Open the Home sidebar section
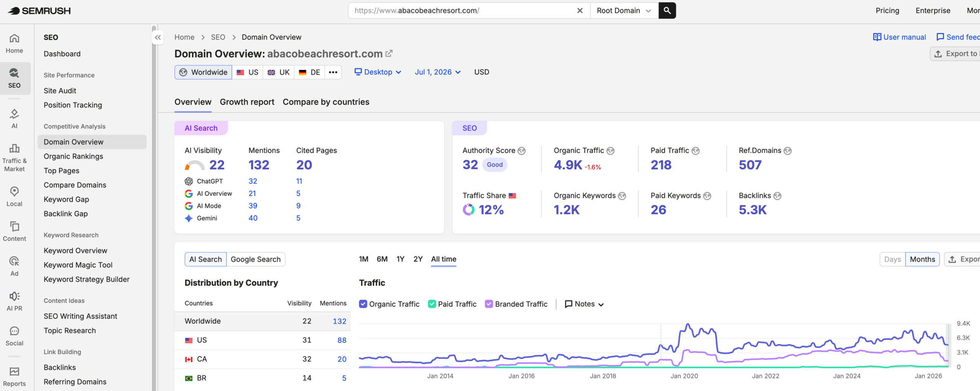Image resolution: width=980 pixels, height=391 pixels. click(15, 44)
